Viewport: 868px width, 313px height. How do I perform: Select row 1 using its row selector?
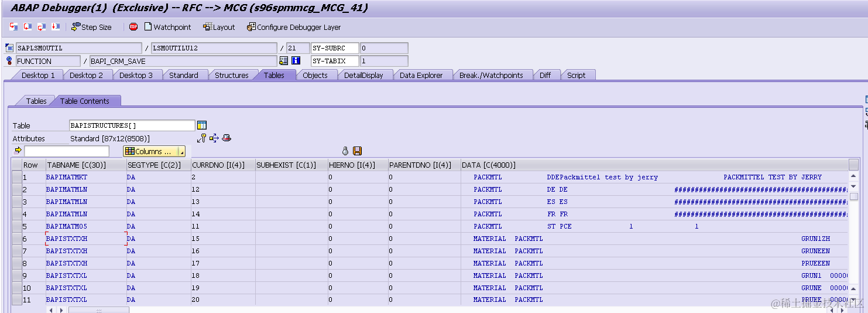(x=16, y=177)
